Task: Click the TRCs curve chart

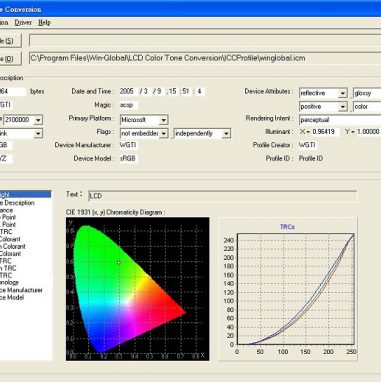Action: coord(288,289)
